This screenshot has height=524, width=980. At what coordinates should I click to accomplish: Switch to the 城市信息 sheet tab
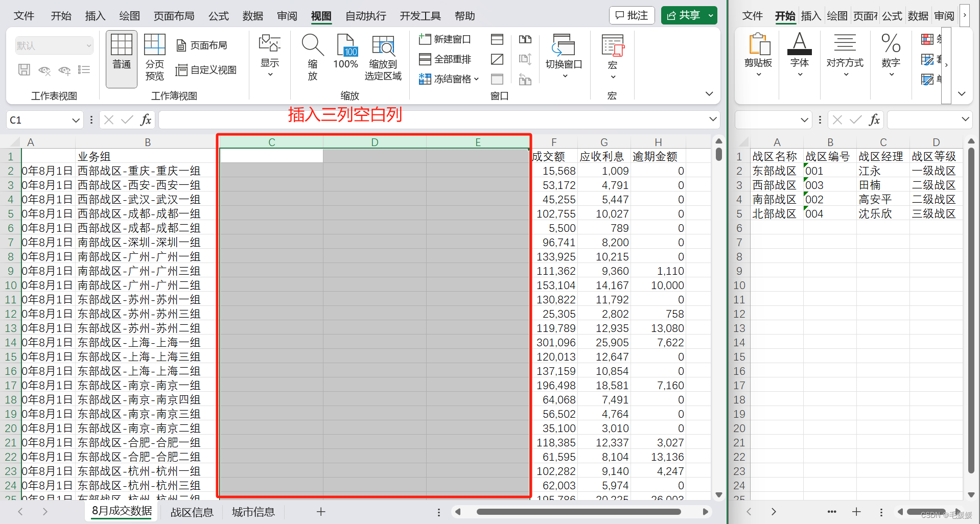click(253, 512)
